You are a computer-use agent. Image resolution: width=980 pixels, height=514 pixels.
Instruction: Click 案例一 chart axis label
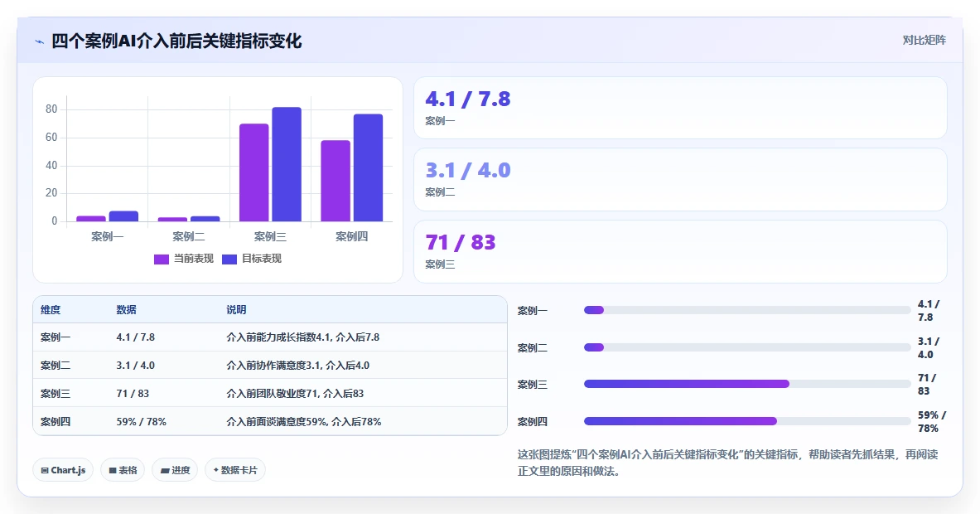108,236
